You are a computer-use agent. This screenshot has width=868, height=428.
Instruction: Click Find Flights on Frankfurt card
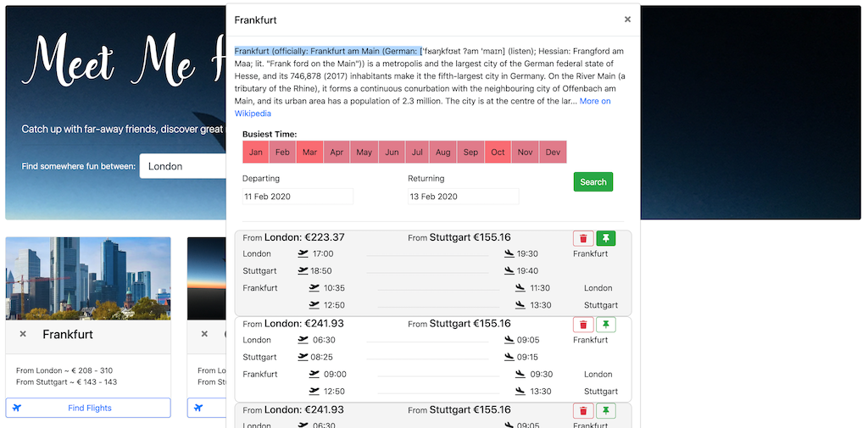pyautogui.click(x=88, y=408)
